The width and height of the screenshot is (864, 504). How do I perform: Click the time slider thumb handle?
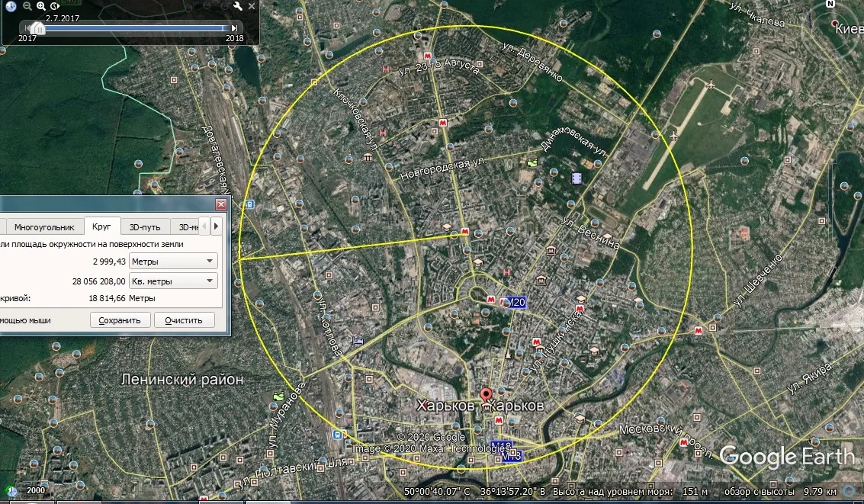[40, 29]
